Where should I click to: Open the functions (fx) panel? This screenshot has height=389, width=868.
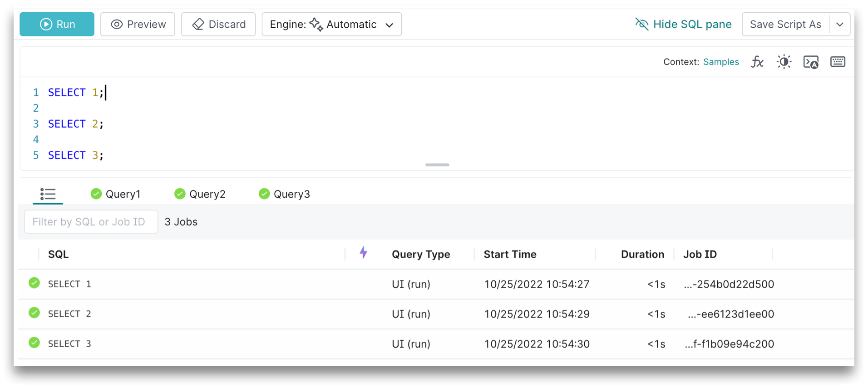(x=757, y=62)
